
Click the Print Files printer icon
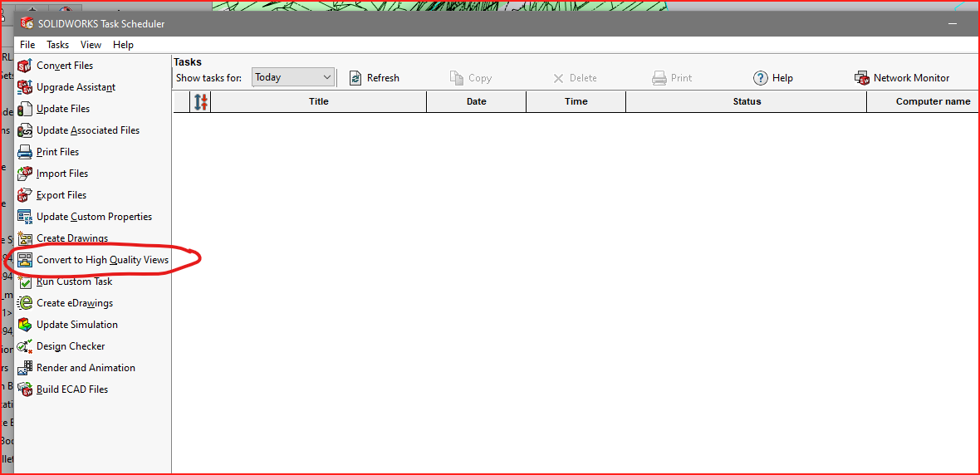24,152
